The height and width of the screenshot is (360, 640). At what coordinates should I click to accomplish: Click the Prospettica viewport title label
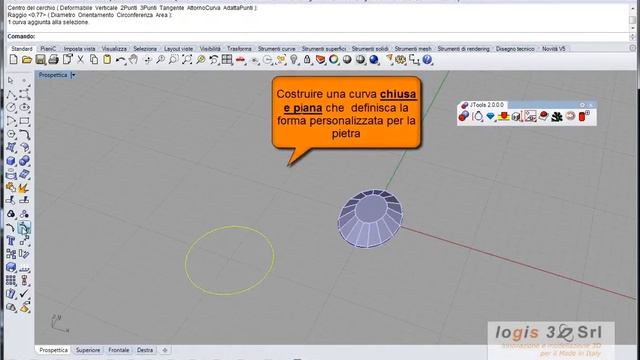click(x=53, y=75)
